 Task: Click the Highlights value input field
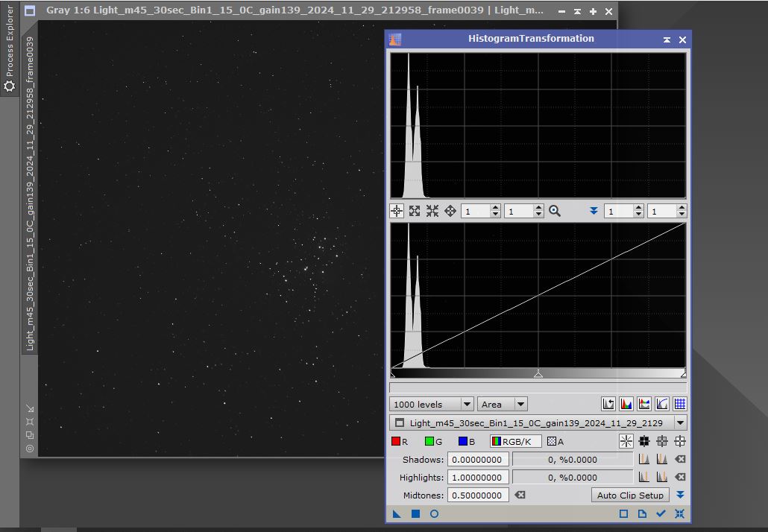[478, 477]
